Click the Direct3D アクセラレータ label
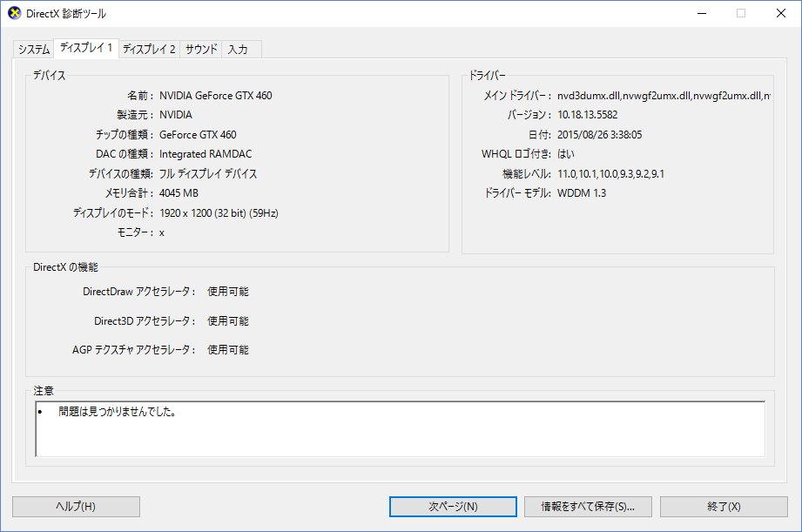The height and width of the screenshot is (532, 802). pyautogui.click(x=145, y=321)
